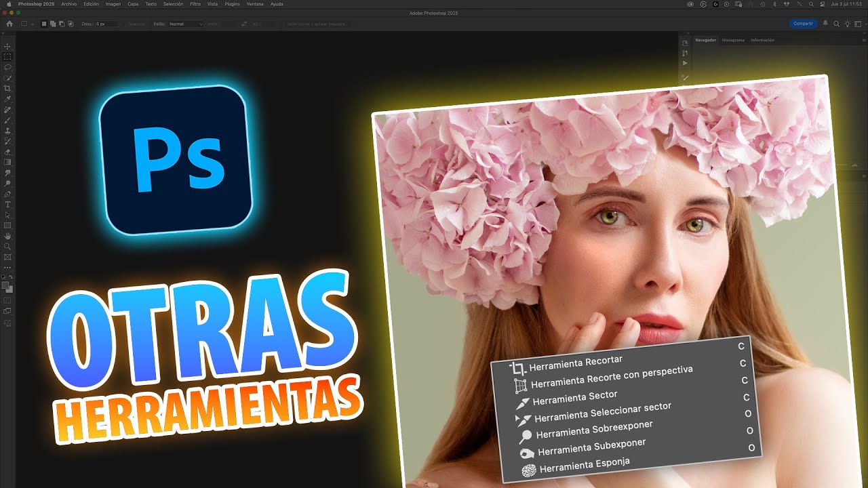This screenshot has height=488, width=868.
Task: Open Photoshop search magnifier icon
Action: [x=837, y=24]
